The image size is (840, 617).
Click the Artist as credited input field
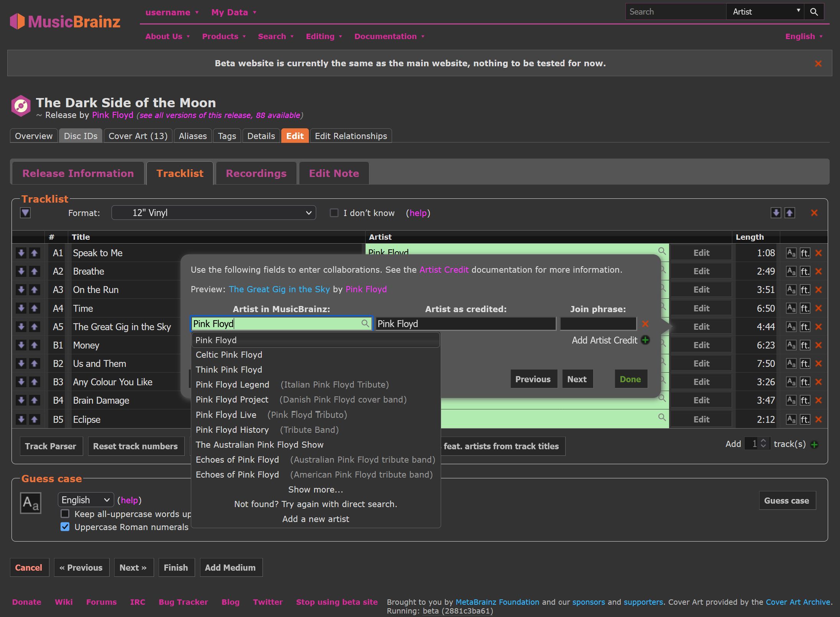[x=466, y=323]
